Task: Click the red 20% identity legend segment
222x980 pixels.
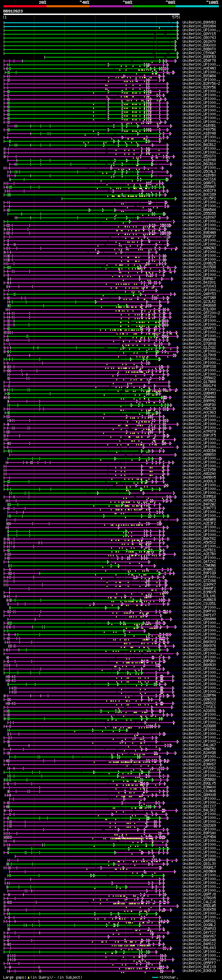Action: (x=25, y=6)
